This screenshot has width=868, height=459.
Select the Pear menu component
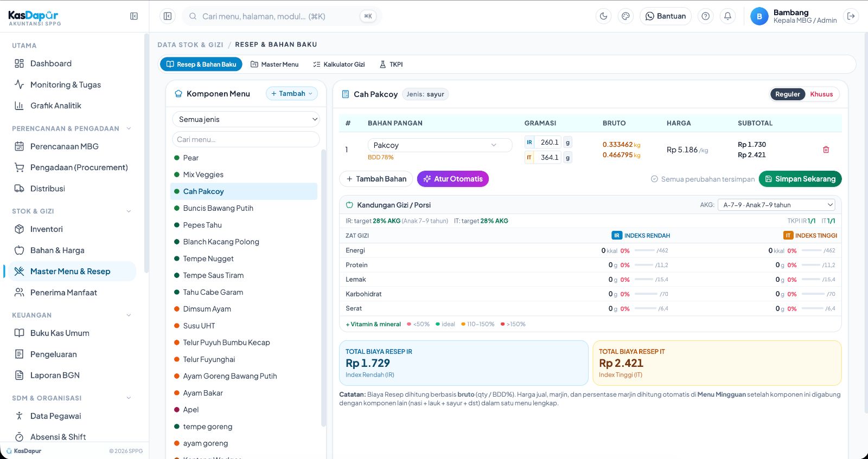pos(244,158)
